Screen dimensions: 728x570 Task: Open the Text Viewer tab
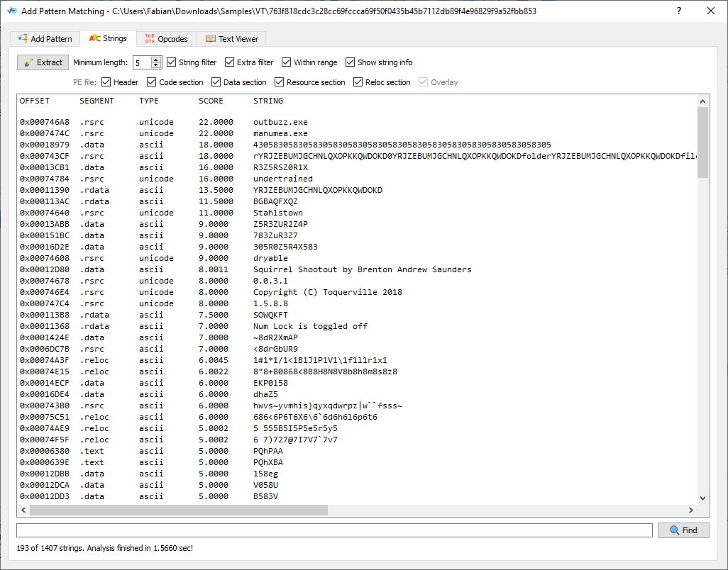[231, 39]
